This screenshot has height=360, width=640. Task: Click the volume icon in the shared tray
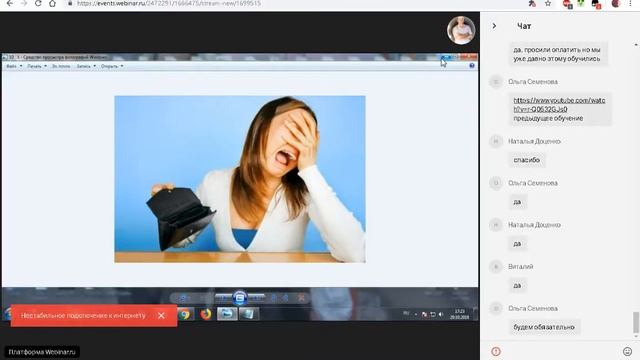441,314
